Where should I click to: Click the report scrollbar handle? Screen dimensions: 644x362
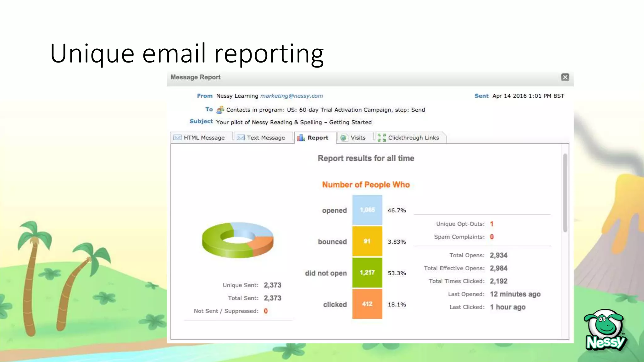565,193
